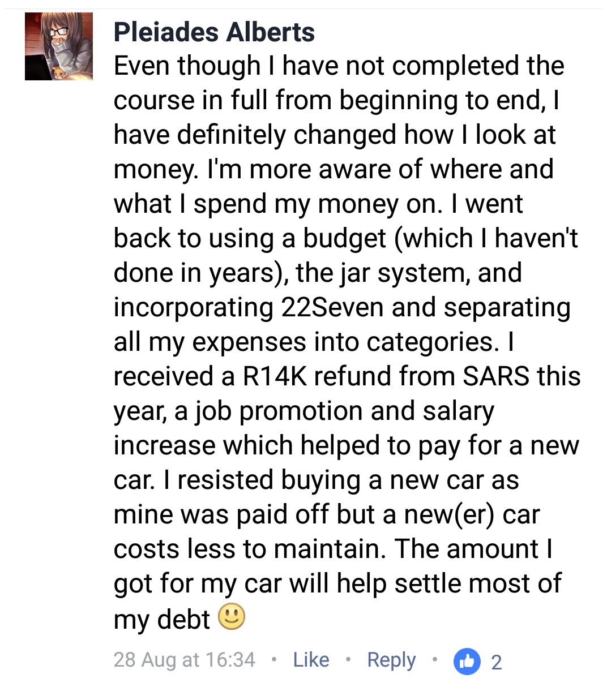
Task: Open Pleiades Alberts' profile picture
Action: click(59, 46)
